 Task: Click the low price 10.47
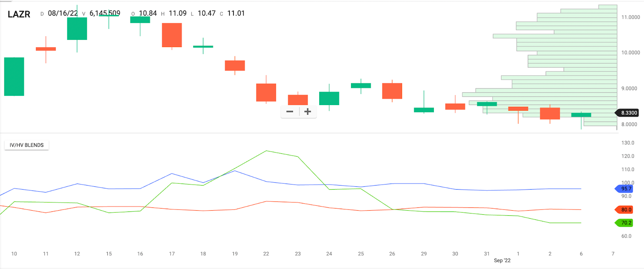(x=206, y=13)
